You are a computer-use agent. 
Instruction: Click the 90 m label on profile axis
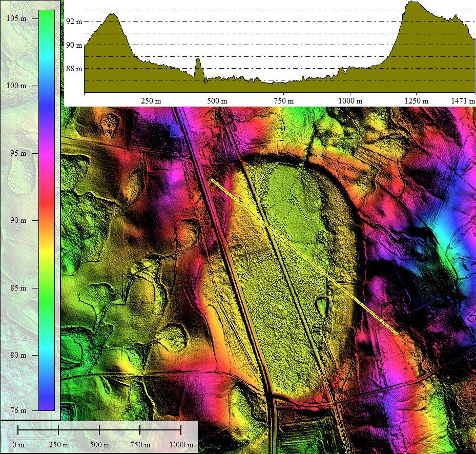[74, 45]
